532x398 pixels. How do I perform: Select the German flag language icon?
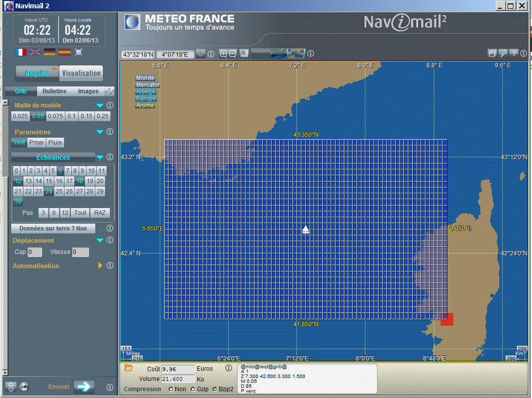(49, 52)
